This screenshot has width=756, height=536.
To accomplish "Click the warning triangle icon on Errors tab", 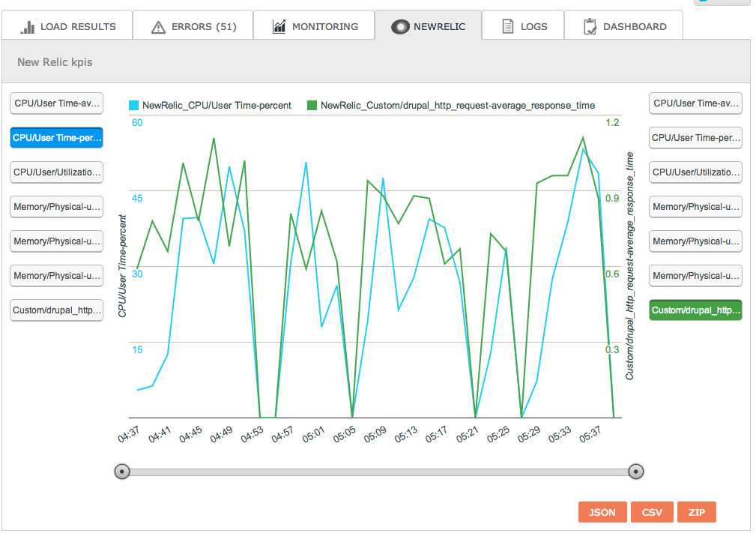I will [x=158, y=28].
